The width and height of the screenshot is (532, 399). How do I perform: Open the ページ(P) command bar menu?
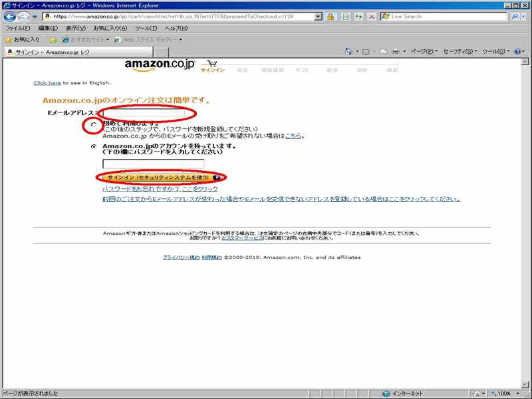424,52
